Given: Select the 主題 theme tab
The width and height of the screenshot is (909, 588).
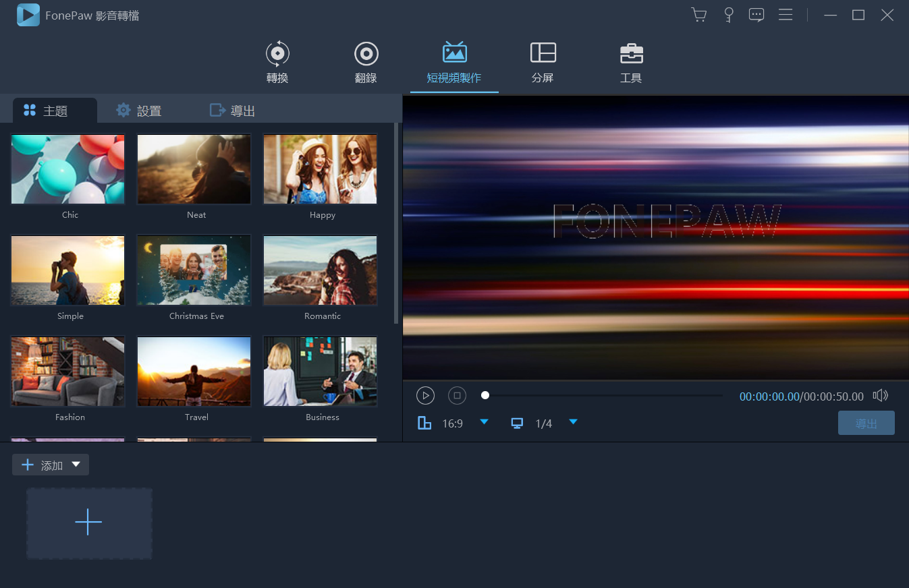Looking at the screenshot, I should (55, 111).
